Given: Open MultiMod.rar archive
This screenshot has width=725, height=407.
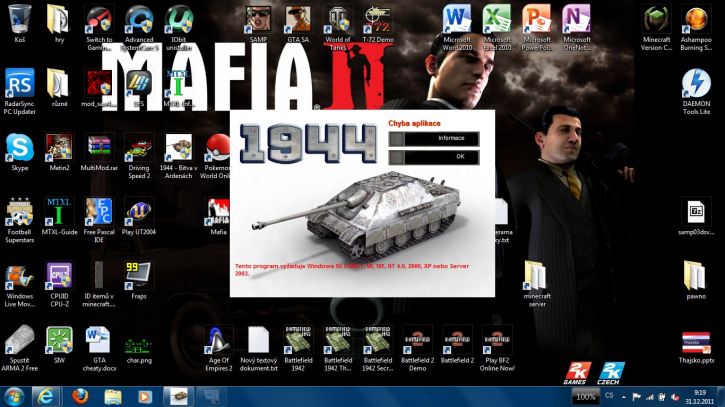Looking at the screenshot, I should click(99, 149).
